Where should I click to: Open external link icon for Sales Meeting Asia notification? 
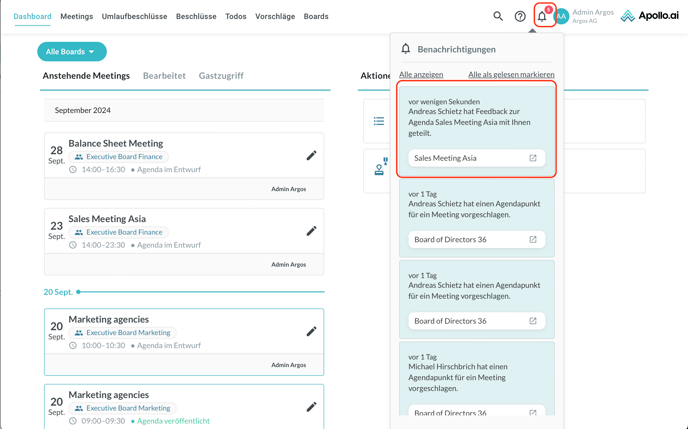point(533,158)
